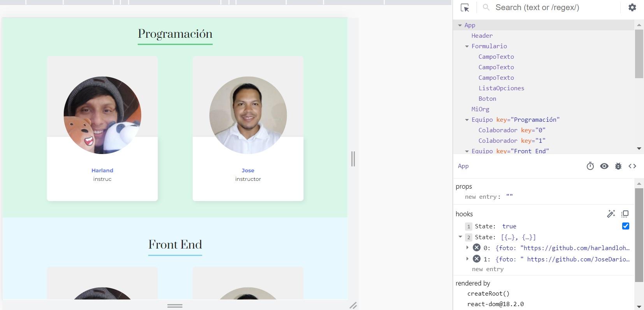
Task: Click the App selected component name
Action: coord(463,166)
